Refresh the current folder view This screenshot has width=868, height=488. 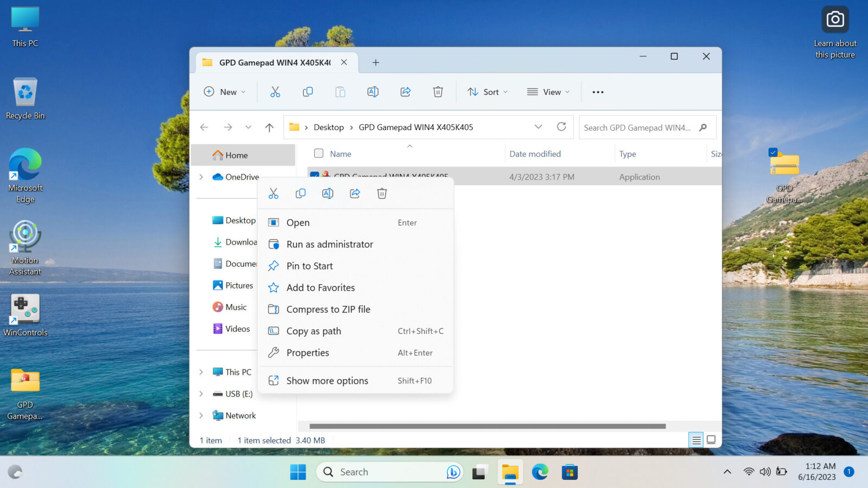coord(561,127)
